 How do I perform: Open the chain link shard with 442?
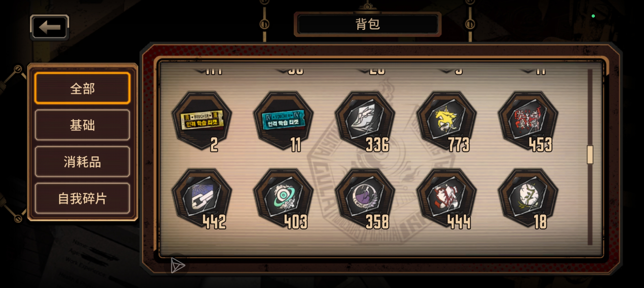[202, 198]
